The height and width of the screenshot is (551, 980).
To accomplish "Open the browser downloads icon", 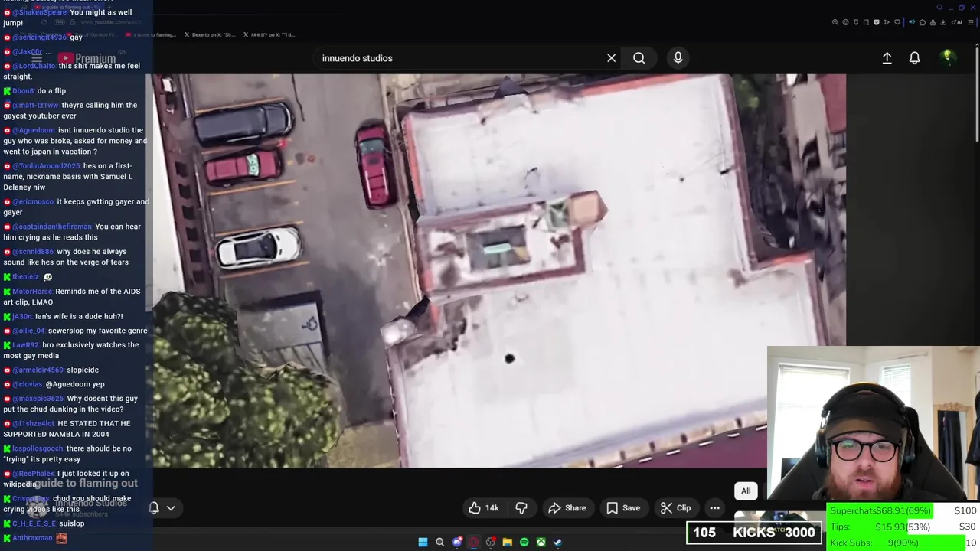I will click(x=943, y=22).
